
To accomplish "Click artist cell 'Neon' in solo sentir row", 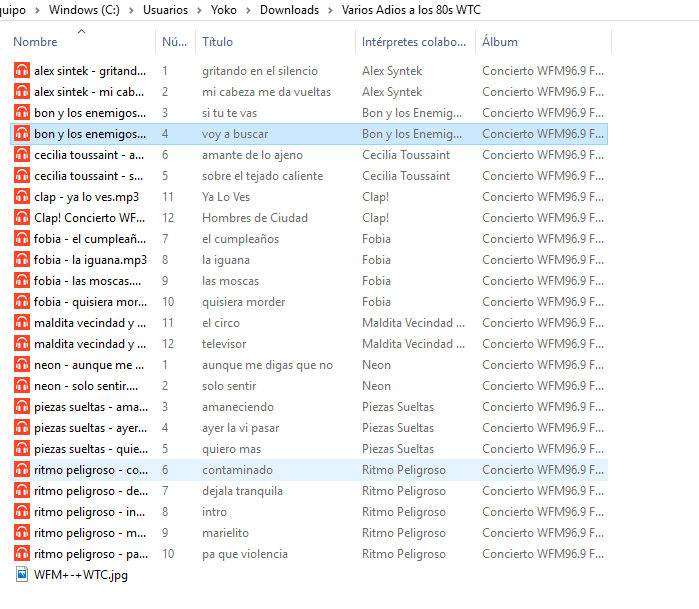I will coord(376,386).
